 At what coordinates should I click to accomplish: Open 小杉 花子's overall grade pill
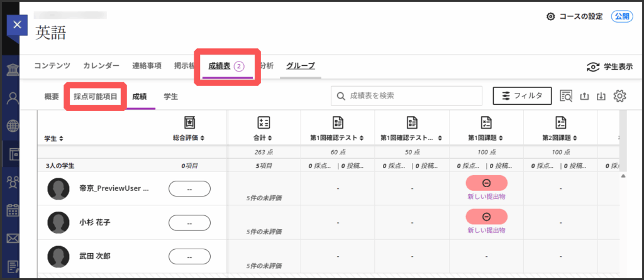(189, 223)
